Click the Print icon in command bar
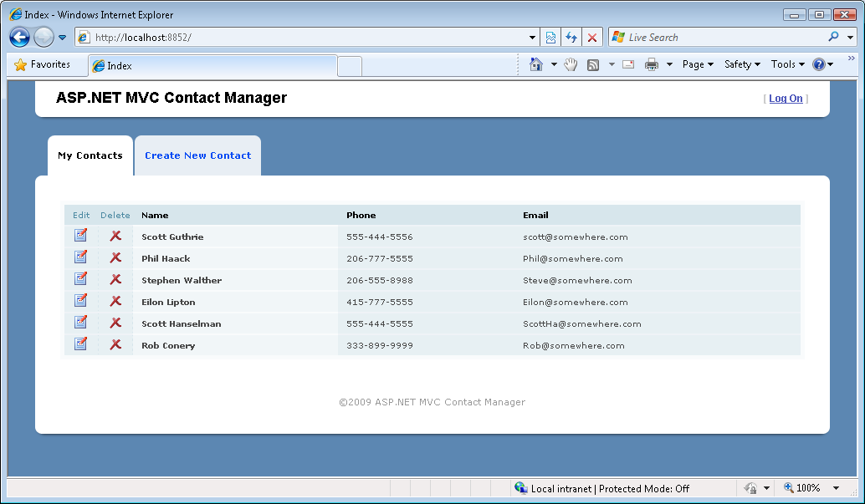 click(x=652, y=64)
